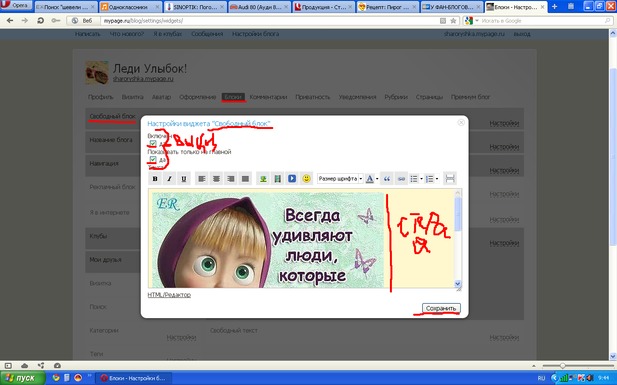Open closed tabs trash icon

[x=571, y=6]
